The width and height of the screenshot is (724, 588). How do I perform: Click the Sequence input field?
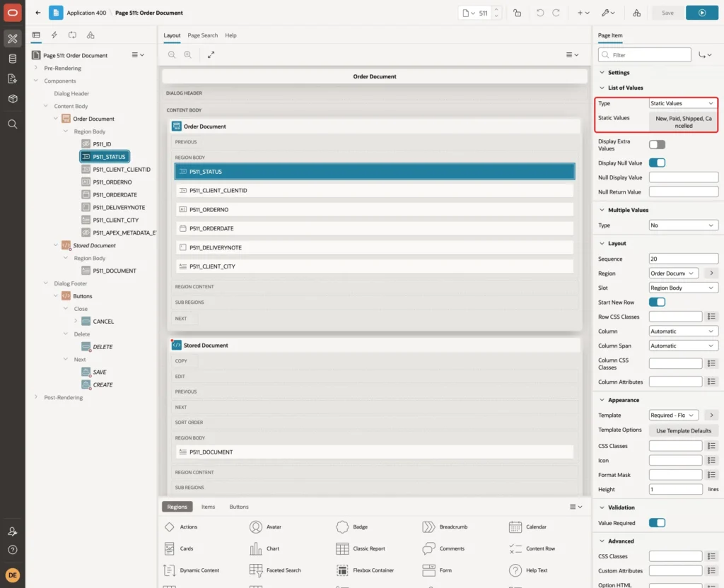click(684, 259)
